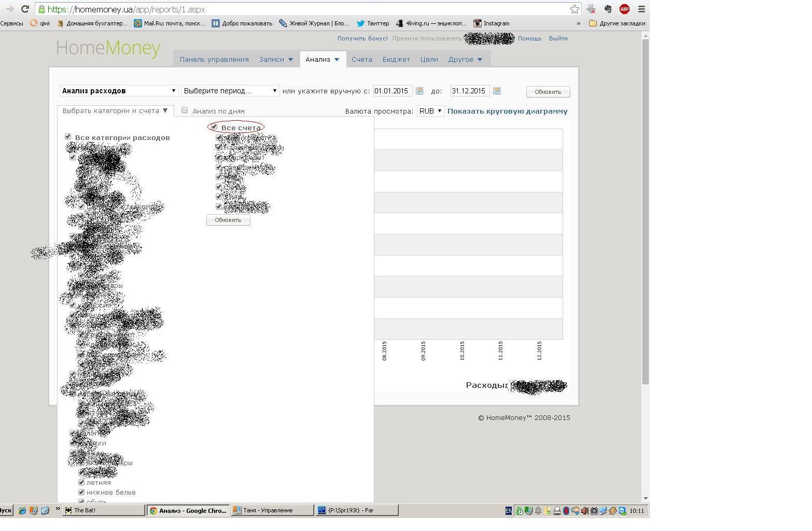Open the Анализ расходов report type dropdown

coord(119,91)
